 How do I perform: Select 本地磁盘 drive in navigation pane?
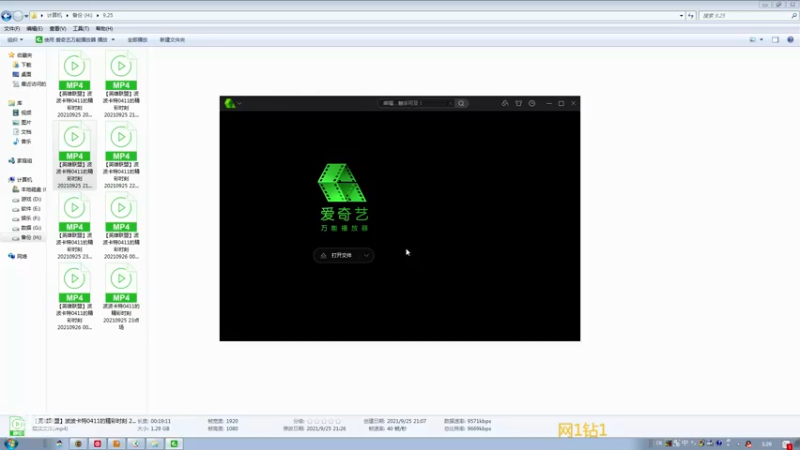tap(29, 189)
